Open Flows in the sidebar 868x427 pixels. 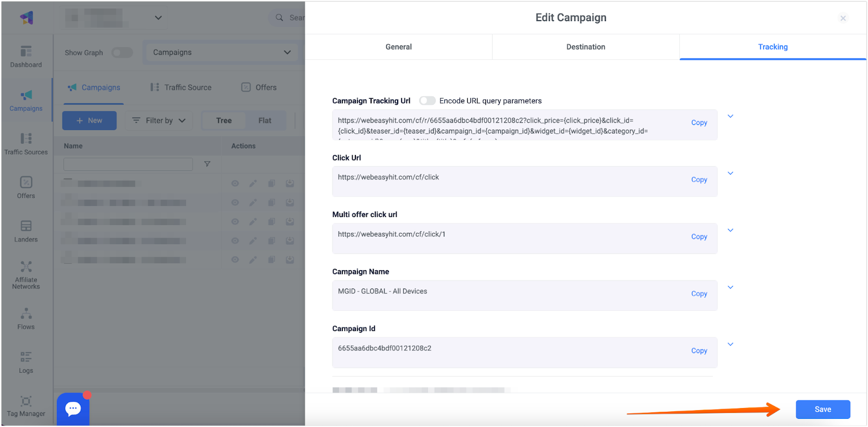(26, 318)
